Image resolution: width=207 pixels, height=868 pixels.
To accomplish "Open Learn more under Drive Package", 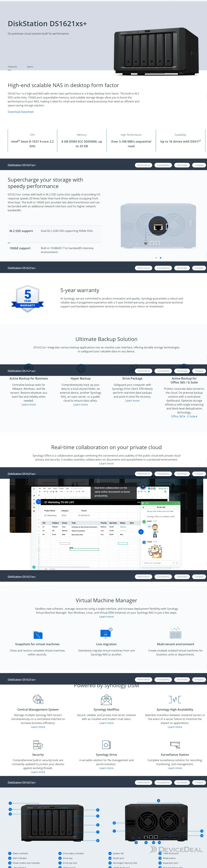I will pos(132,401).
